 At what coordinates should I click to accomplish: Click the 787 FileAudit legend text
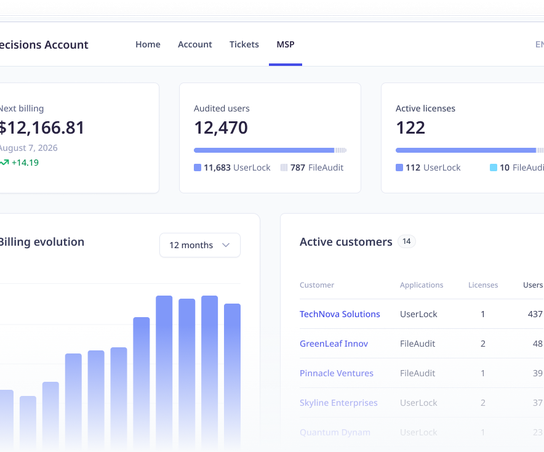point(317,168)
